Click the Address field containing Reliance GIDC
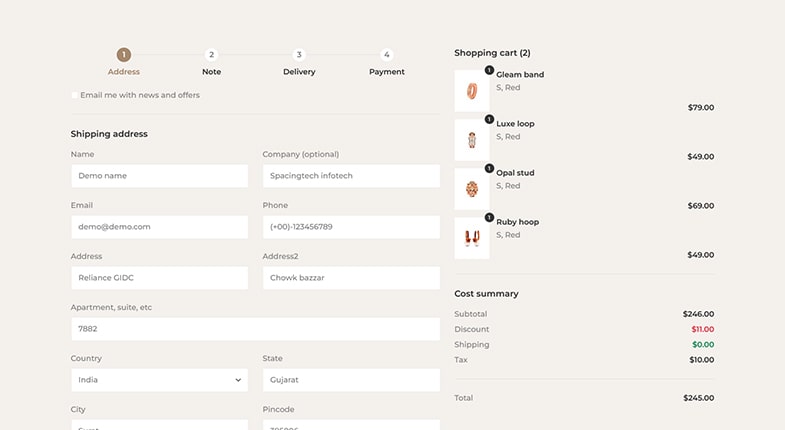Viewport: 785px width, 430px height. [x=159, y=278]
